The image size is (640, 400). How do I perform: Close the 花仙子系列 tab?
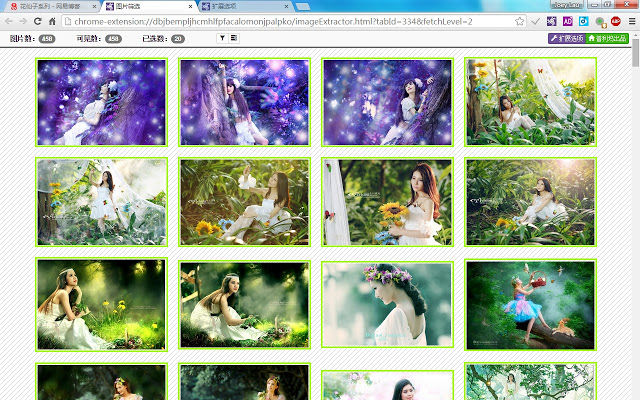tap(94, 7)
